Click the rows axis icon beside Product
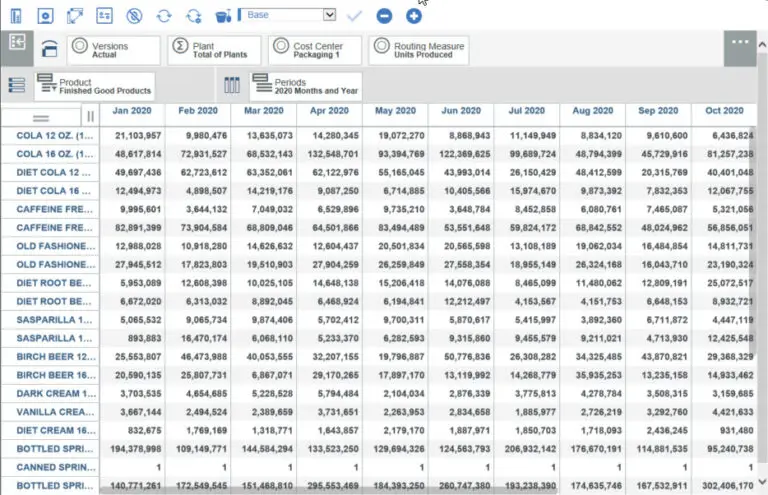This screenshot has height=495, width=768. 16,86
